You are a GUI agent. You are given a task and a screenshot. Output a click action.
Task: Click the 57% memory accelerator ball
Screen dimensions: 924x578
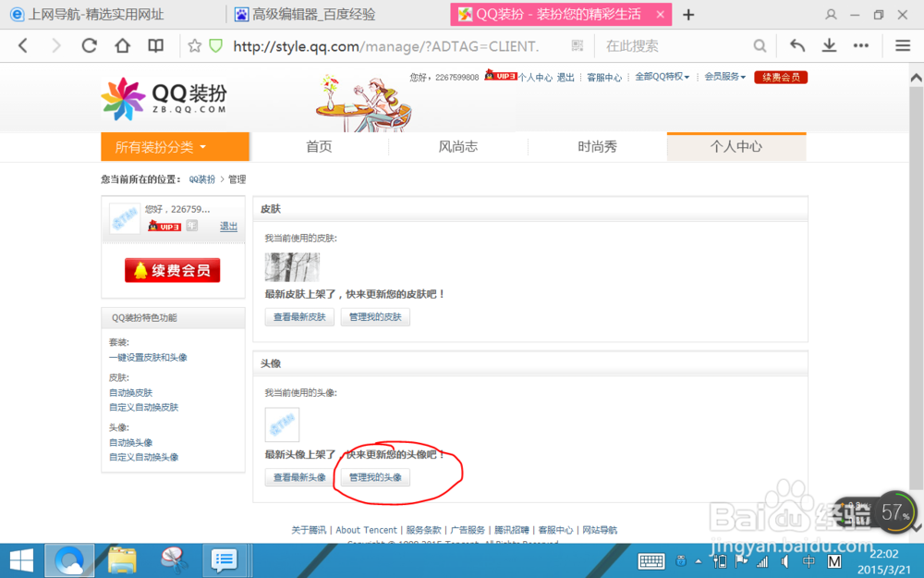(894, 511)
